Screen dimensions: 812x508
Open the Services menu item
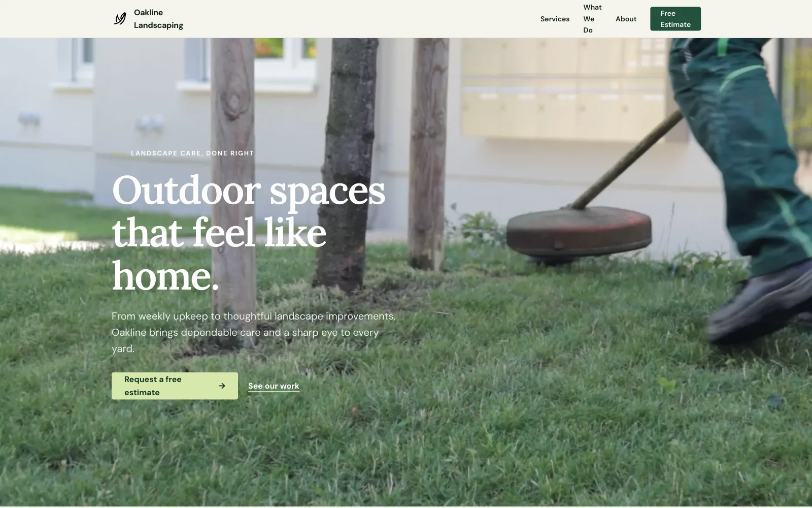point(555,19)
